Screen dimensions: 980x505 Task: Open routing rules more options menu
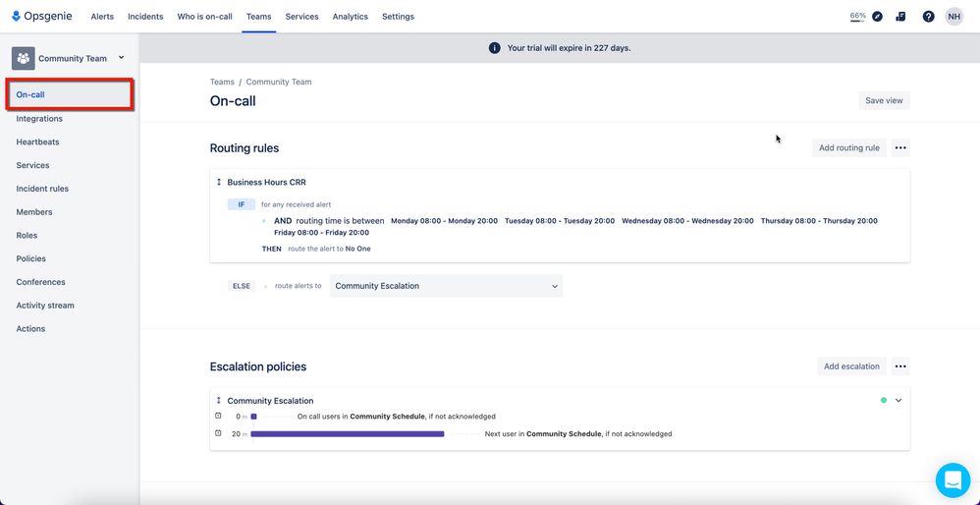pos(900,148)
